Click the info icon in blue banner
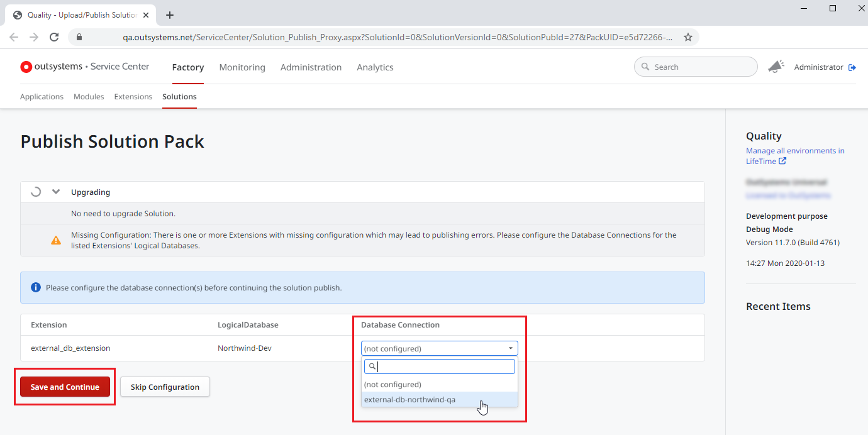The width and height of the screenshot is (868, 435). click(x=36, y=287)
